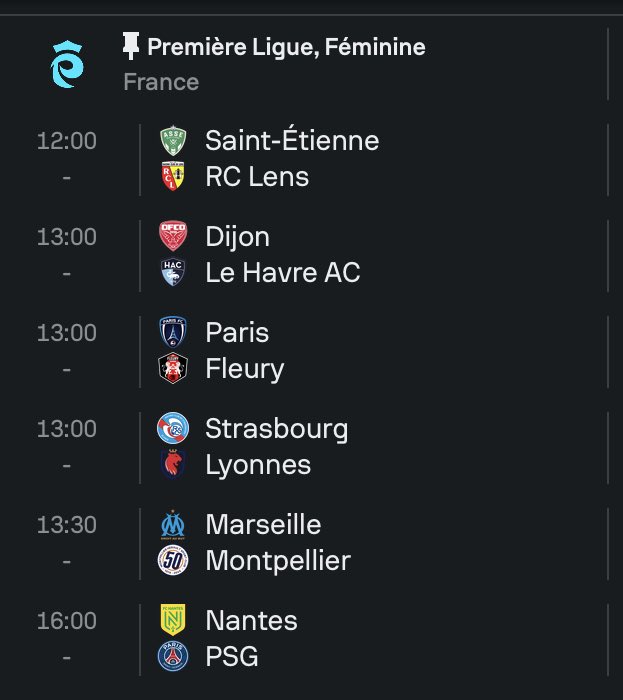Select the Le Havre AC team name
Viewport: 623px width, 700px height.
click(x=282, y=273)
